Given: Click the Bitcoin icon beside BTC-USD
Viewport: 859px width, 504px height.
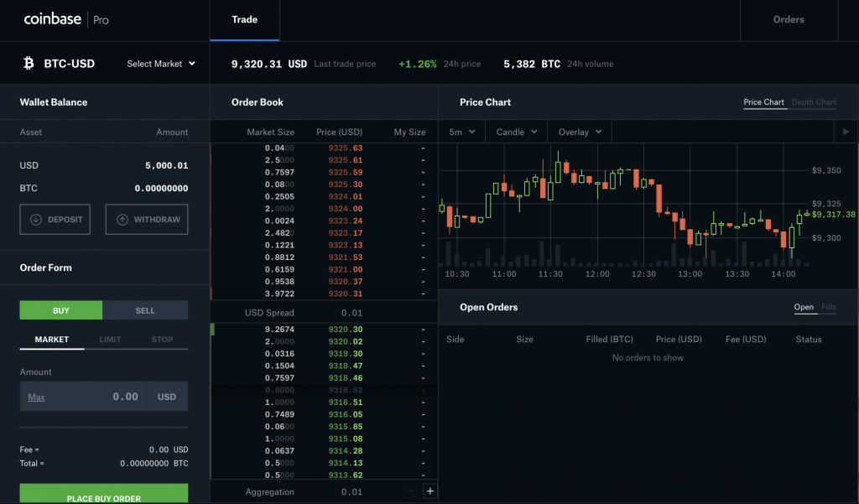Looking at the screenshot, I should coord(29,64).
